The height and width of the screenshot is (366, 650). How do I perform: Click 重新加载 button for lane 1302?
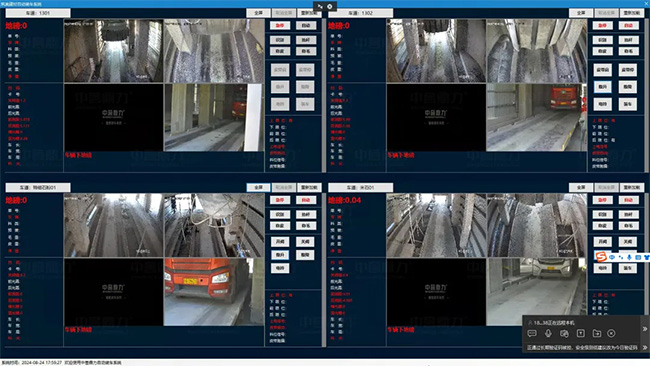coord(632,13)
